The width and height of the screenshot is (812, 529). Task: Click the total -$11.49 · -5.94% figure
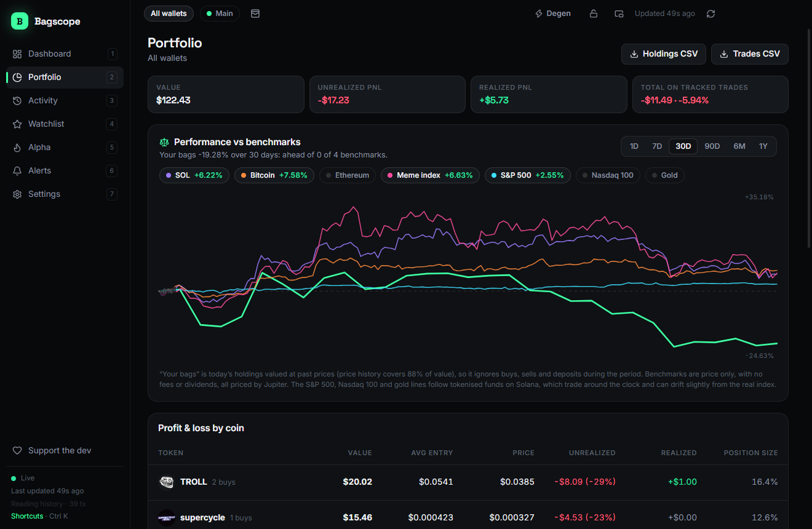tap(675, 100)
